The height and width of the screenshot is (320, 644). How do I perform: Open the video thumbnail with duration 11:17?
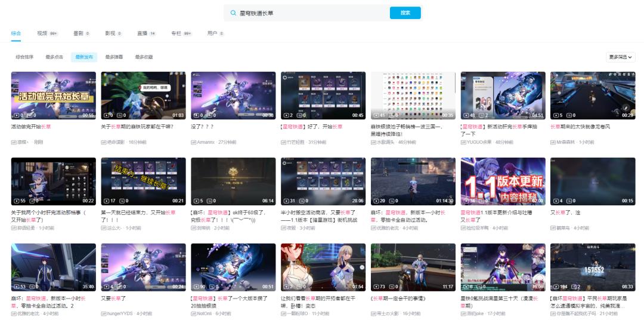coord(413,267)
